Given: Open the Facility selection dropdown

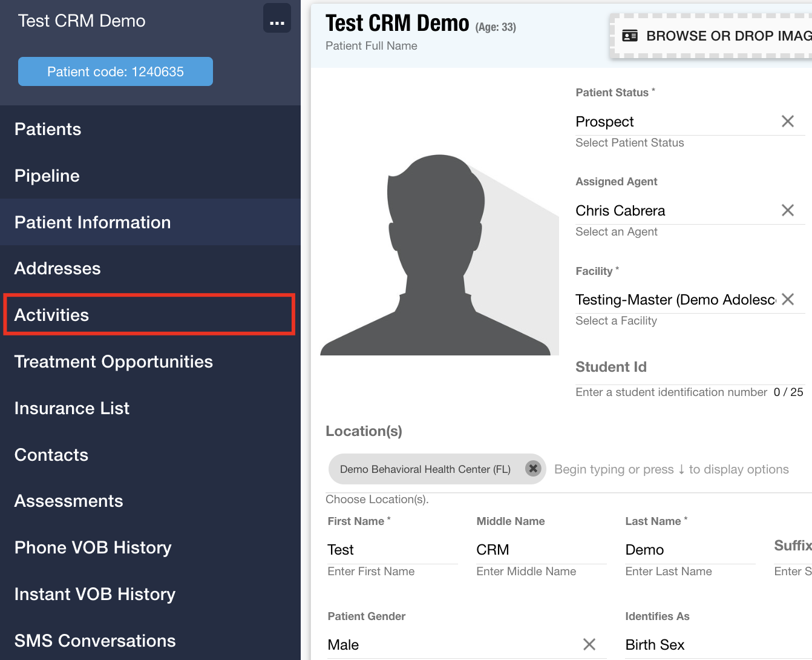Looking at the screenshot, I should pos(666,299).
